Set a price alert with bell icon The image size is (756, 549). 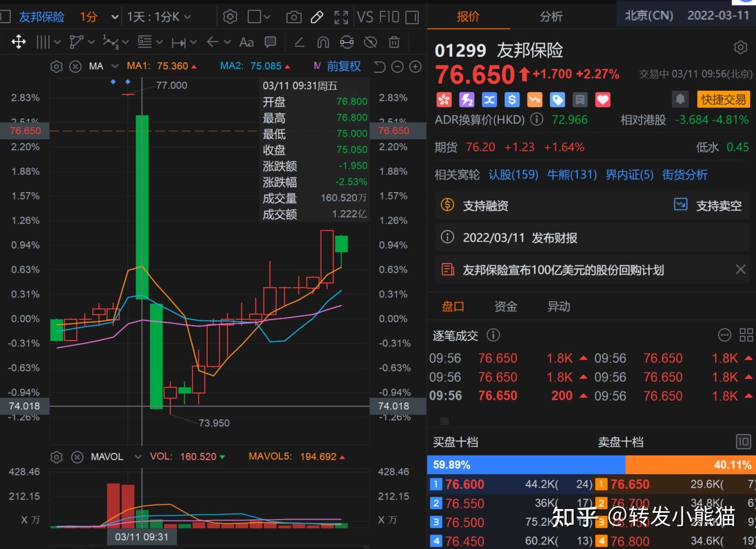[680, 99]
